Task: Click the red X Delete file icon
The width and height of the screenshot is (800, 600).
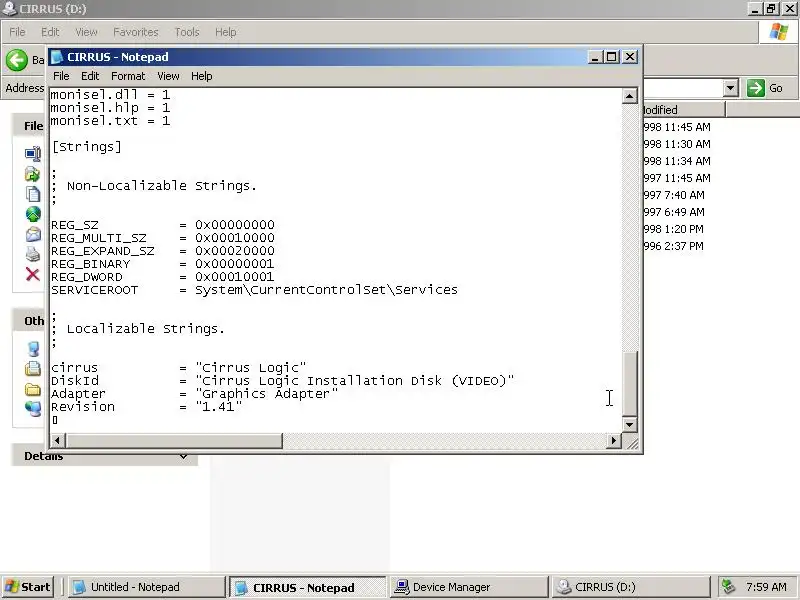Action: [x=33, y=274]
